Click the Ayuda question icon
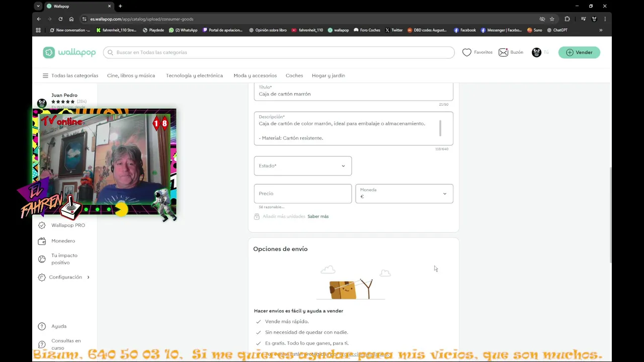This screenshot has width=644, height=362. [x=42, y=326]
